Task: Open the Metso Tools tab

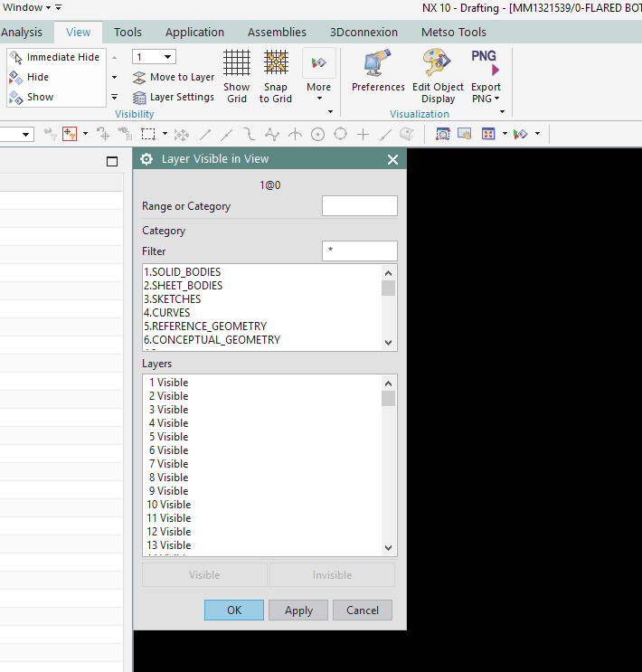Action: coord(453,33)
